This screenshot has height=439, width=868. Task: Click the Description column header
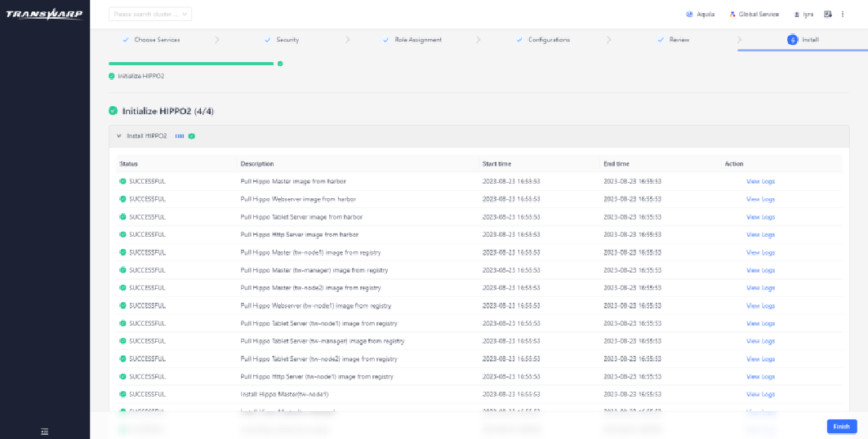click(257, 164)
